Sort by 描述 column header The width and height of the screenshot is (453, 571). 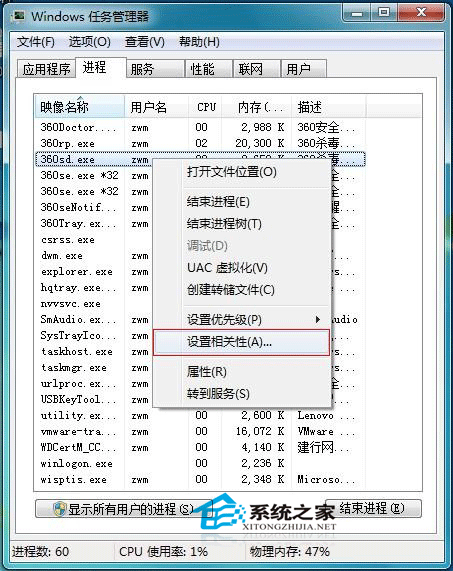[x=328, y=107]
